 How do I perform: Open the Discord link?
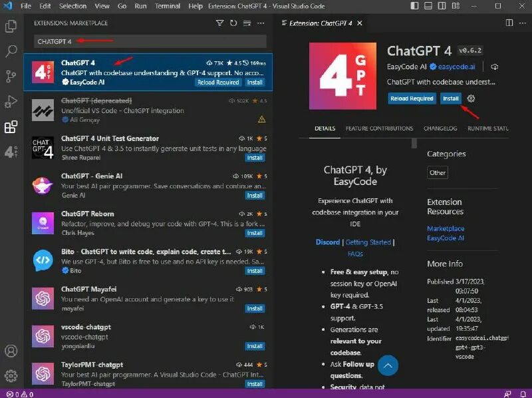[328, 242]
